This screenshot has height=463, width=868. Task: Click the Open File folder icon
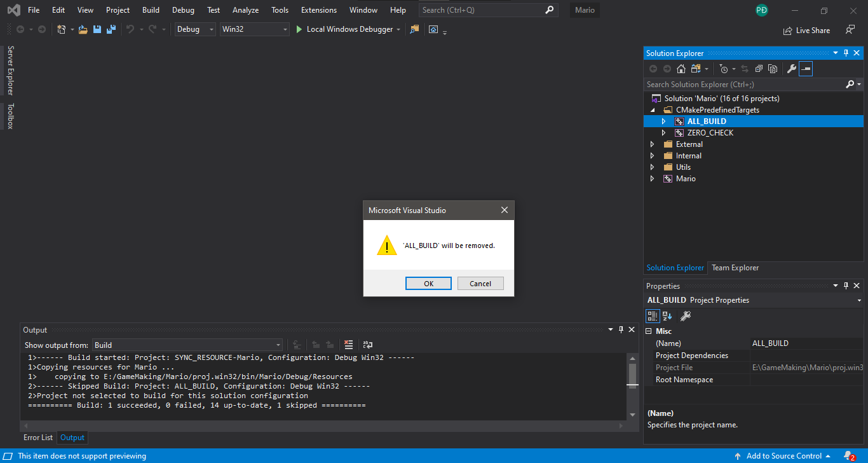(83, 29)
